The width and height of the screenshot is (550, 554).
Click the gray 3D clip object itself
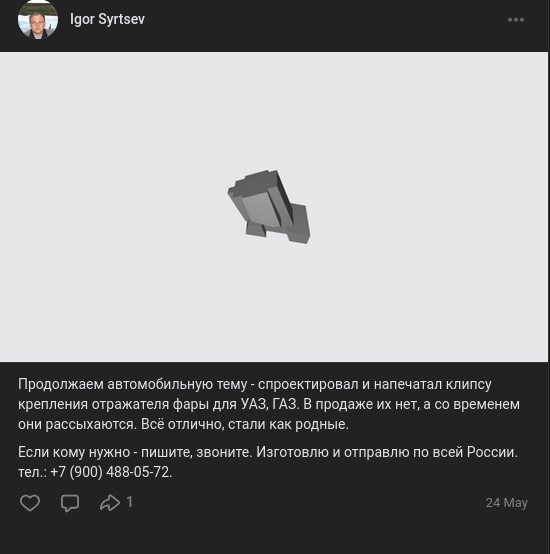click(268, 207)
